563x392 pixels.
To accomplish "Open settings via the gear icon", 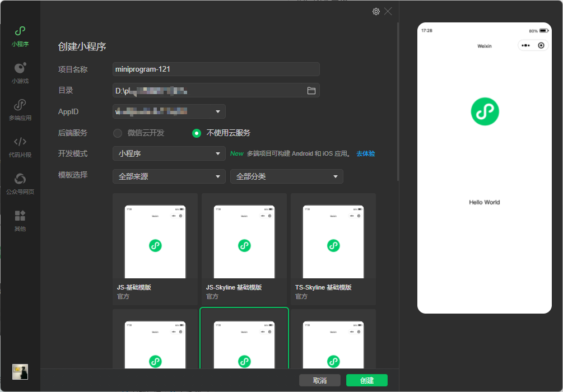I will (x=376, y=12).
